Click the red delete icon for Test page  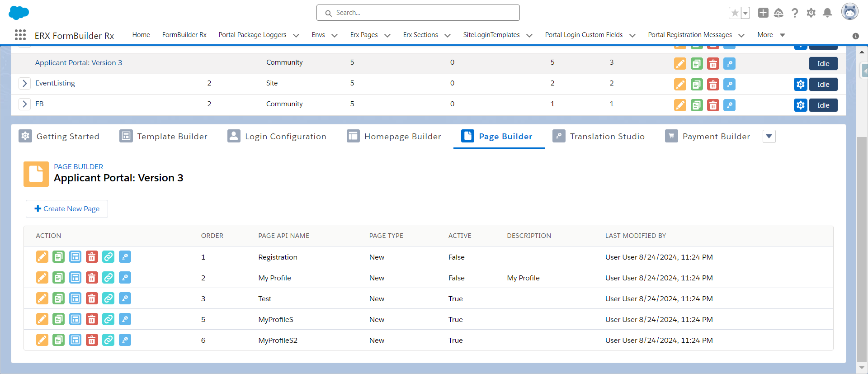[92, 298]
